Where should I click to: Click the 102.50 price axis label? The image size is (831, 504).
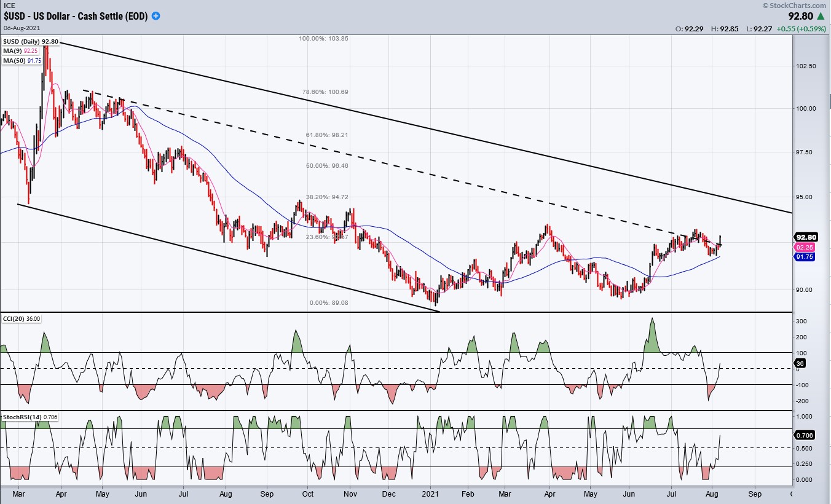(806, 66)
